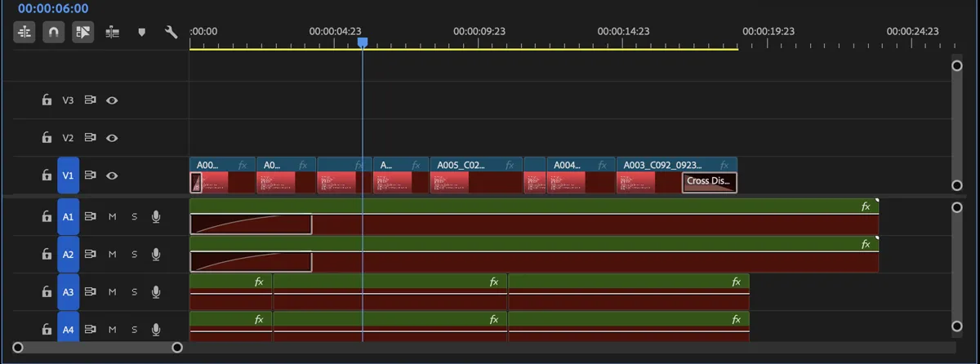Screen dimensions: 980x364
Task: Mute audio track A3
Action: click(113, 292)
